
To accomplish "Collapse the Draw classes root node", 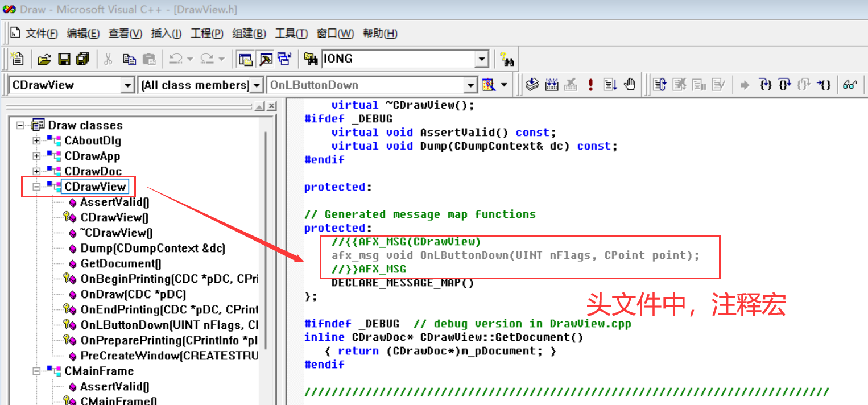I will click(x=21, y=125).
